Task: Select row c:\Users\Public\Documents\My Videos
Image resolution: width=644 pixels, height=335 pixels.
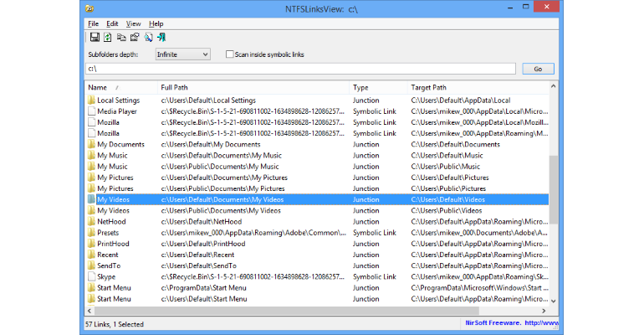Action: coord(317,210)
